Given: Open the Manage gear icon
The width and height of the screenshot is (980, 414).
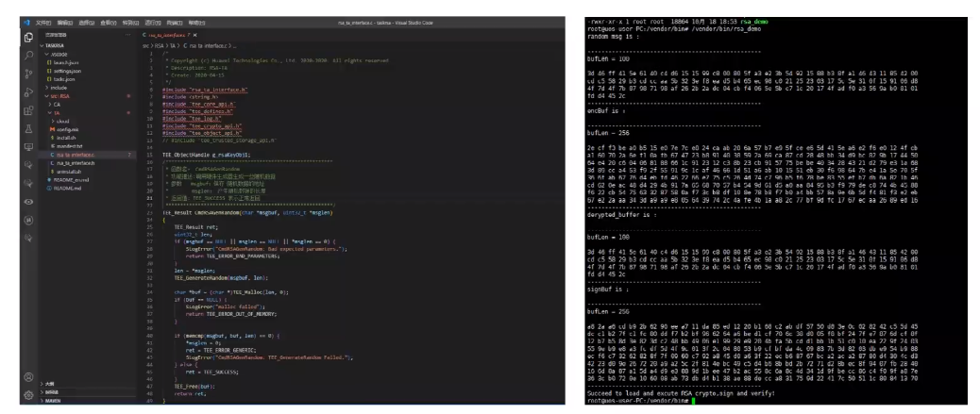Looking at the screenshot, I should click(28, 394).
